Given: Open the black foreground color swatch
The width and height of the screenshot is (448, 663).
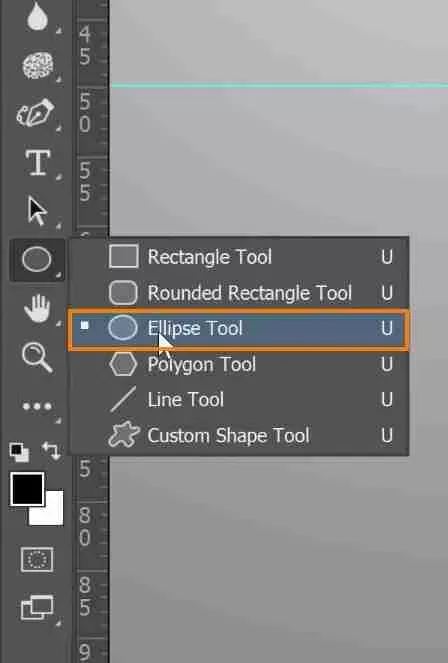Looking at the screenshot, I should pos(27,489).
